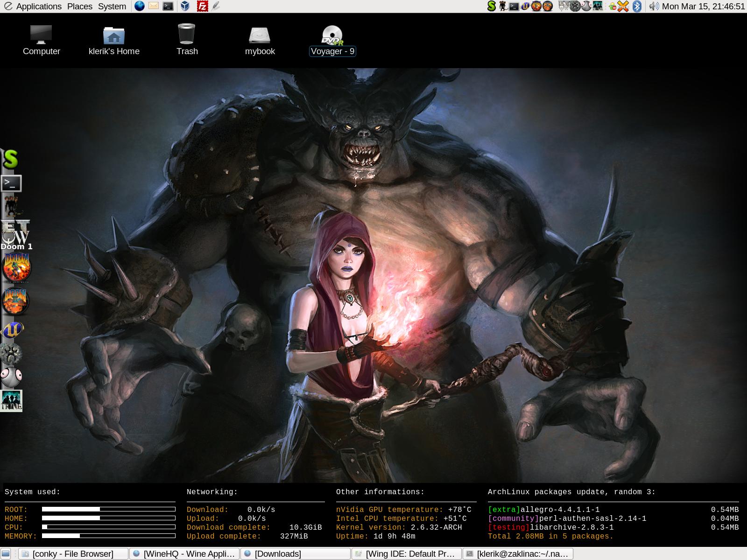Image resolution: width=747 pixels, height=560 pixels.
Task: Open the Places menu
Action: [x=80, y=7]
